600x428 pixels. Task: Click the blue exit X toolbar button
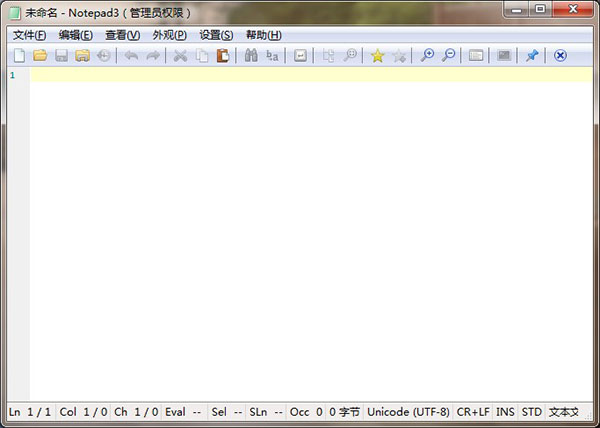tap(560, 56)
